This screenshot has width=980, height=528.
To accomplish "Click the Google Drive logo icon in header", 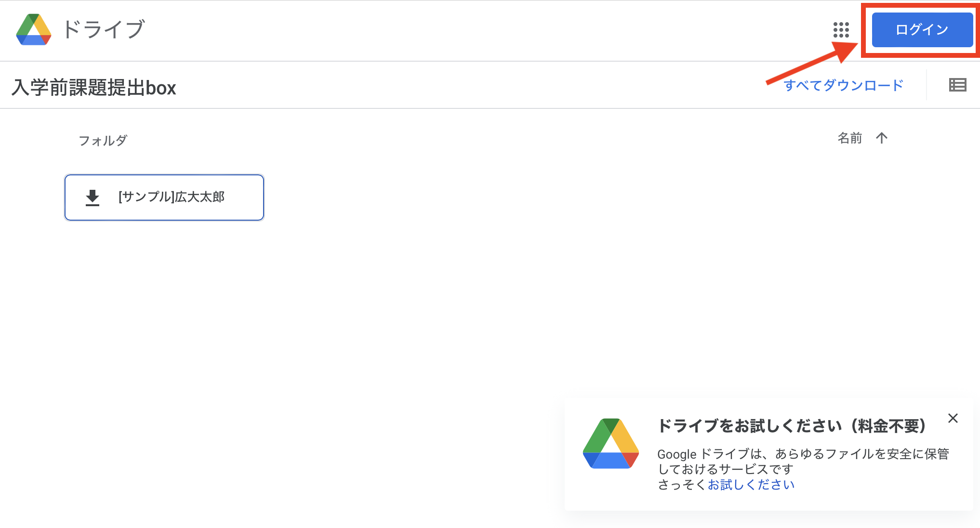I will [34, 29].
